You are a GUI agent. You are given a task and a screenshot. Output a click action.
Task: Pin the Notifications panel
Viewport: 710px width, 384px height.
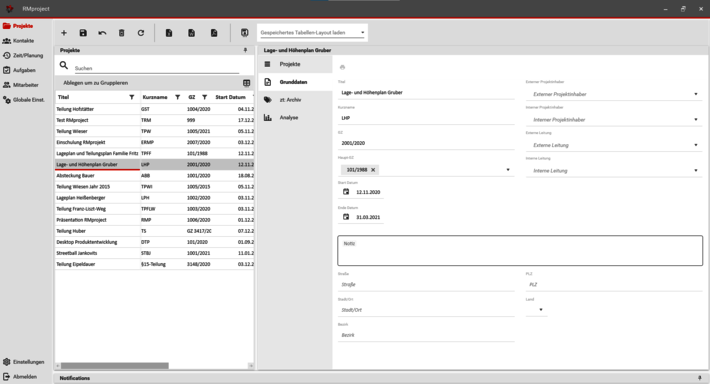click(700, 378)
